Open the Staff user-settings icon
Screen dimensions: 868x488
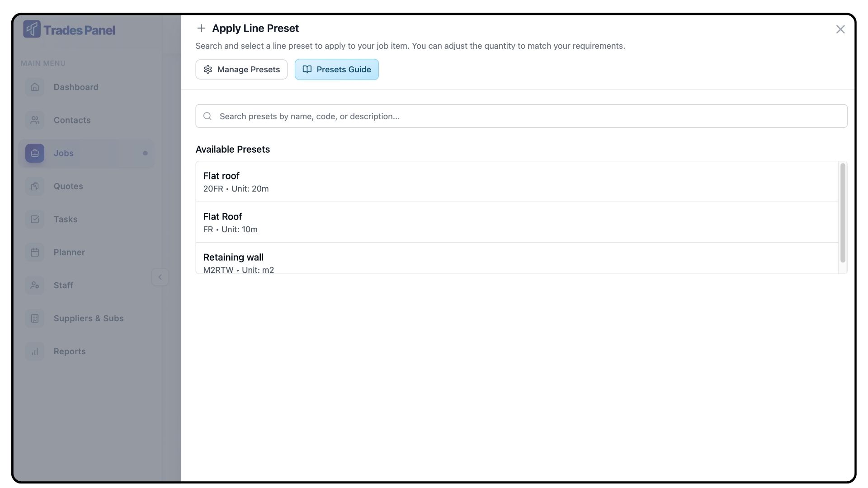[35, 285]
